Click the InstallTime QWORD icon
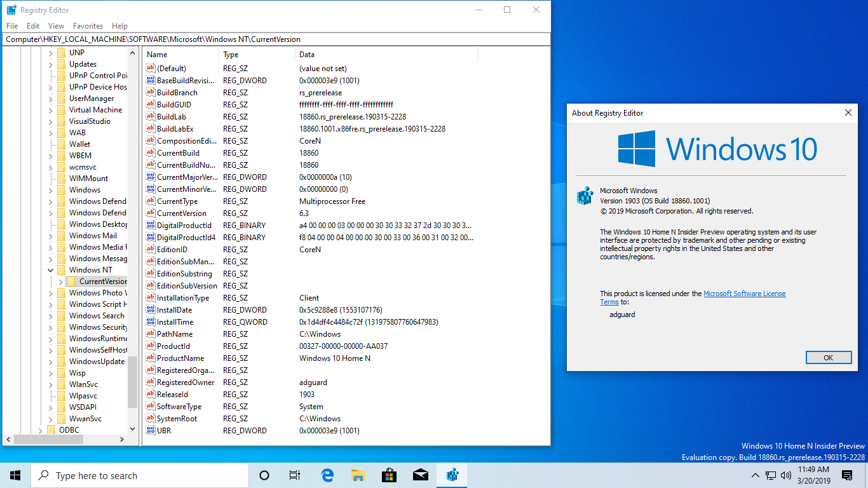Screen dimensions: 868x488 pos(151,322)
